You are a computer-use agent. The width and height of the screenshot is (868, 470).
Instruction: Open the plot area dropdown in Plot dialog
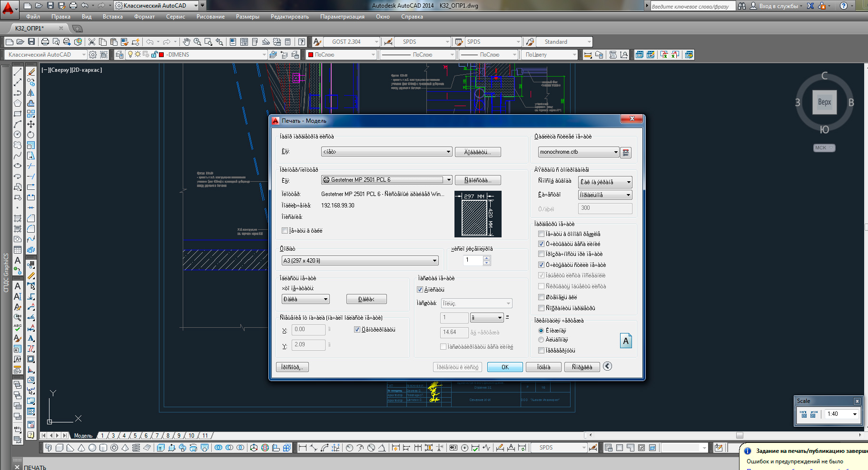pos(306,299)
